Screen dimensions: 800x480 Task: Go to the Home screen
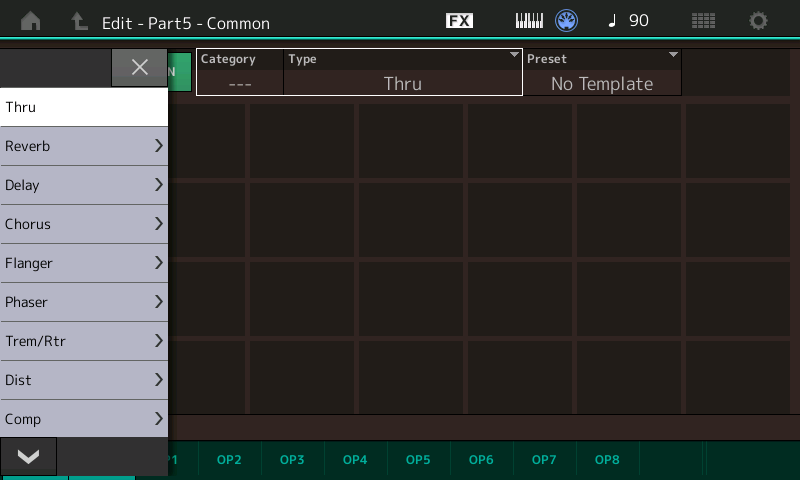pyautogui.click(x=31, y=21)
